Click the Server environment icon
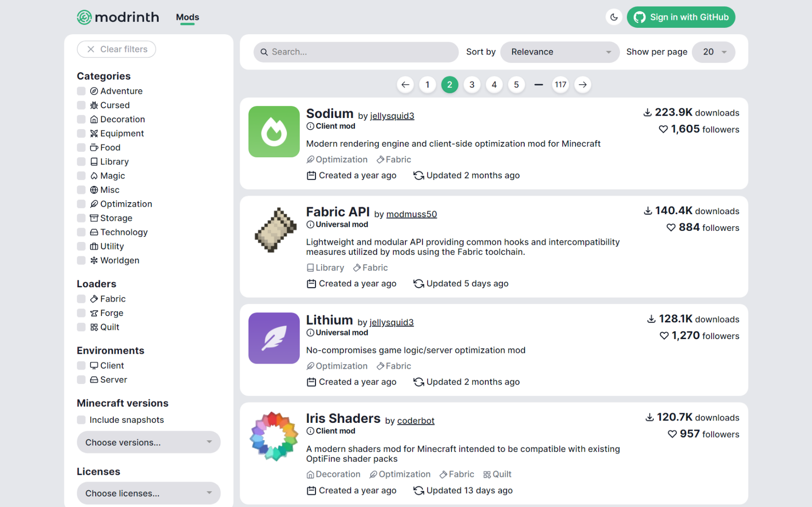The height and width of the screenshot is (507, 812). 94,380
